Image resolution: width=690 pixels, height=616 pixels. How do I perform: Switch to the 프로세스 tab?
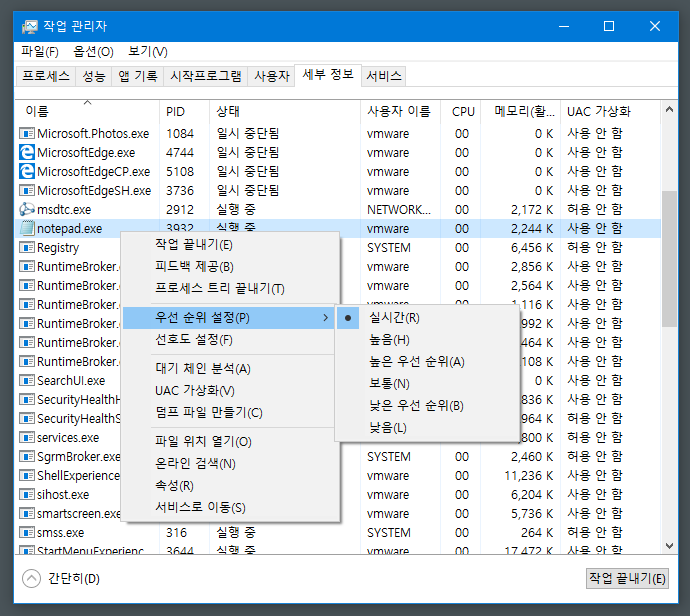click(x=46, y=77)
